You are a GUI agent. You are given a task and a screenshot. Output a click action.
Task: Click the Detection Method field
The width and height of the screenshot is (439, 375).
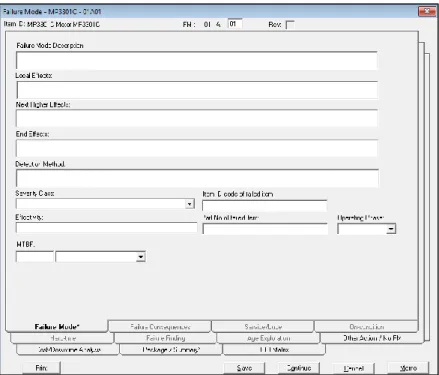point(197,178)
